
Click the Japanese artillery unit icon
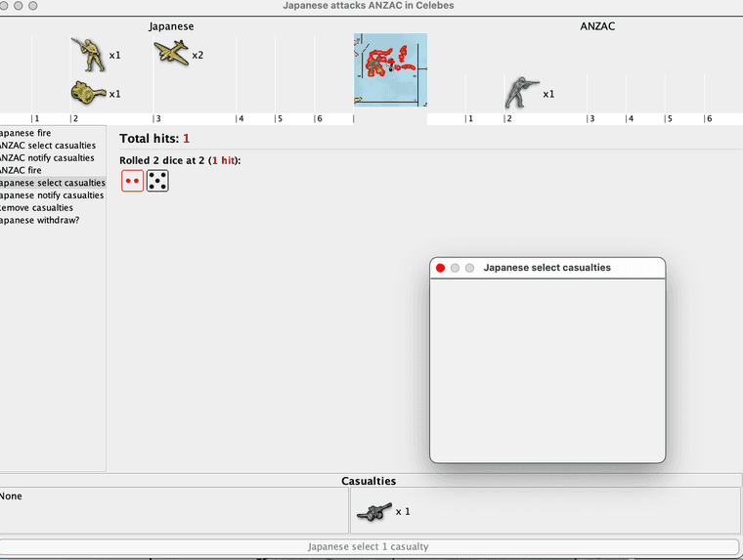[88, 93]
